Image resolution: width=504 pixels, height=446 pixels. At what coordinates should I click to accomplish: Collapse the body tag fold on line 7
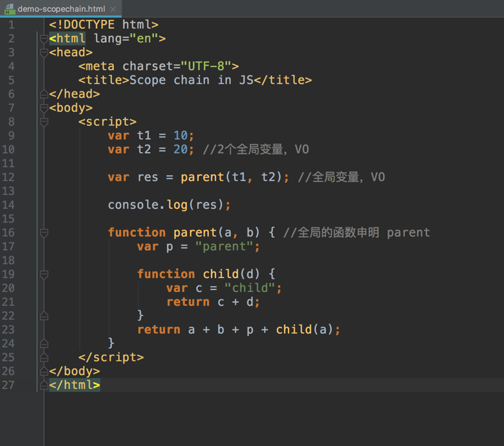pos(44,108)
